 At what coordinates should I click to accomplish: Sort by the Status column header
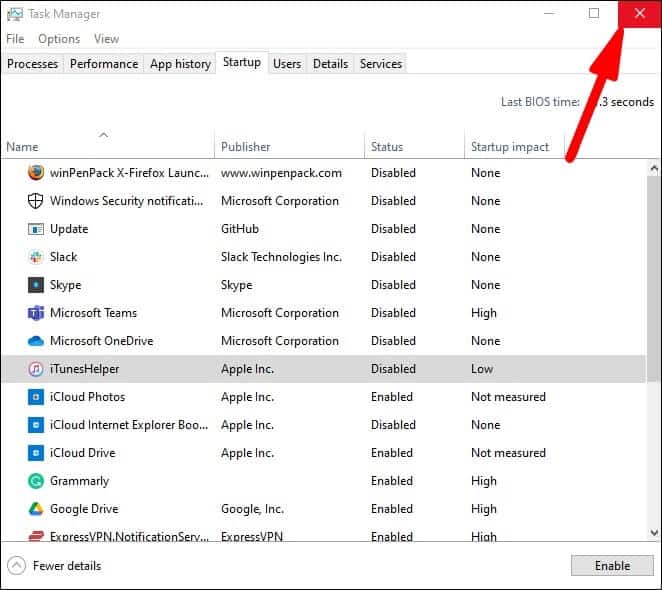(414, 144)
